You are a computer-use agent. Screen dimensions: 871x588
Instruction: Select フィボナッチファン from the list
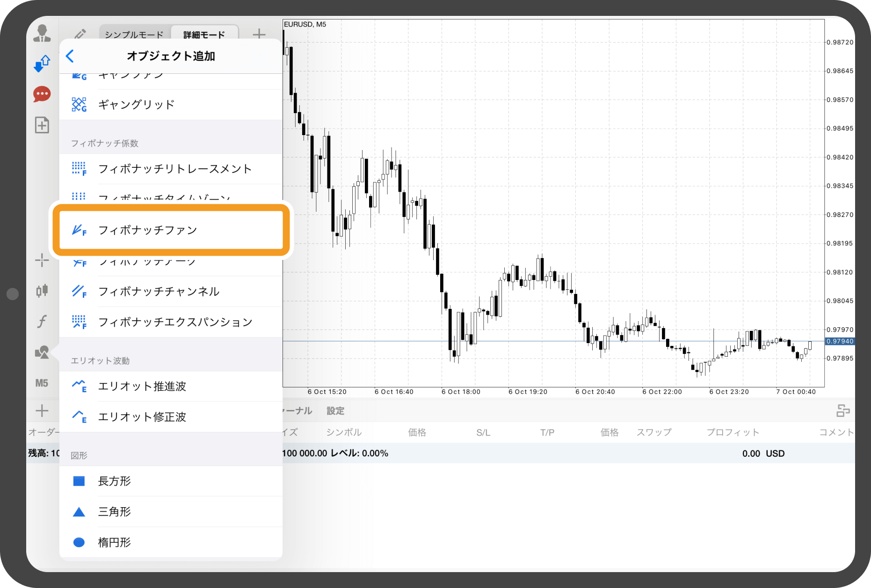148,230
